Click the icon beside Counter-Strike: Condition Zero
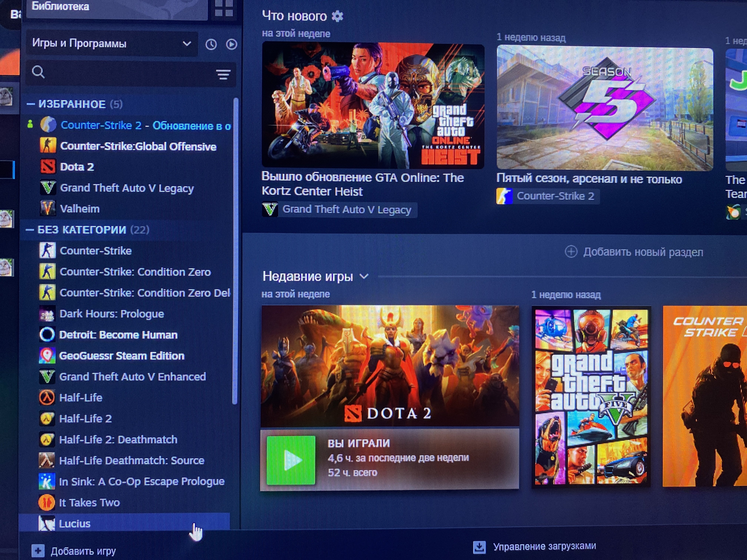The image size is (747, 560). click(47, 271)
